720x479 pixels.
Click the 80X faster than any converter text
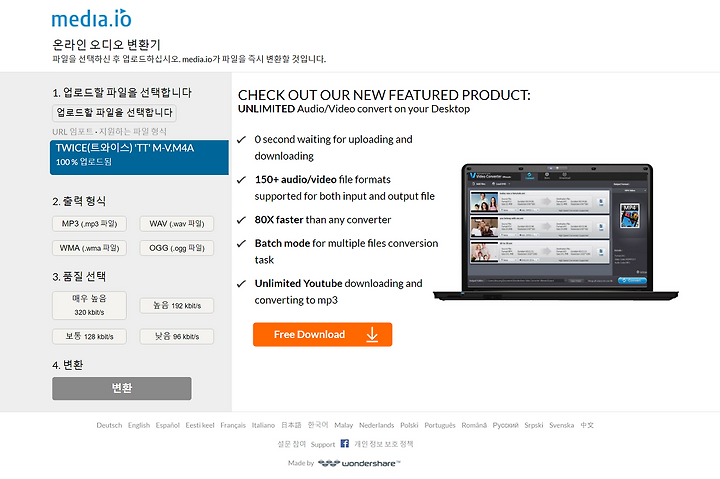point(323,220)
